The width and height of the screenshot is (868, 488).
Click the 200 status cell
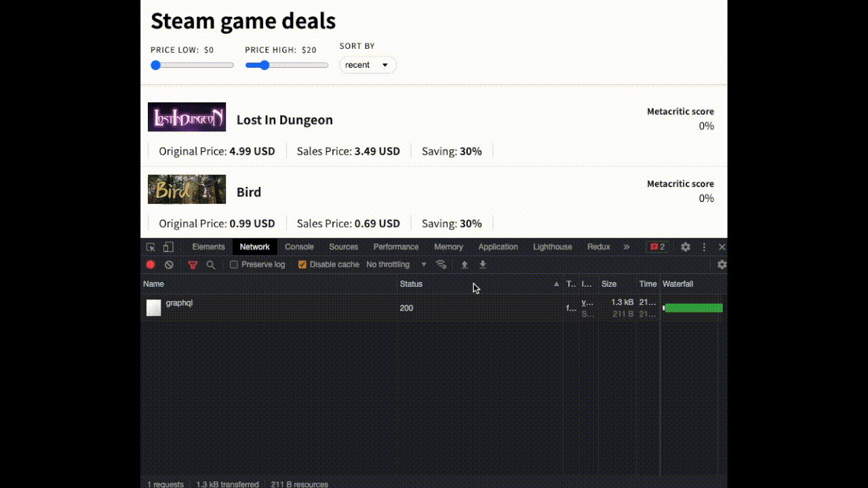tap(406, 308)
